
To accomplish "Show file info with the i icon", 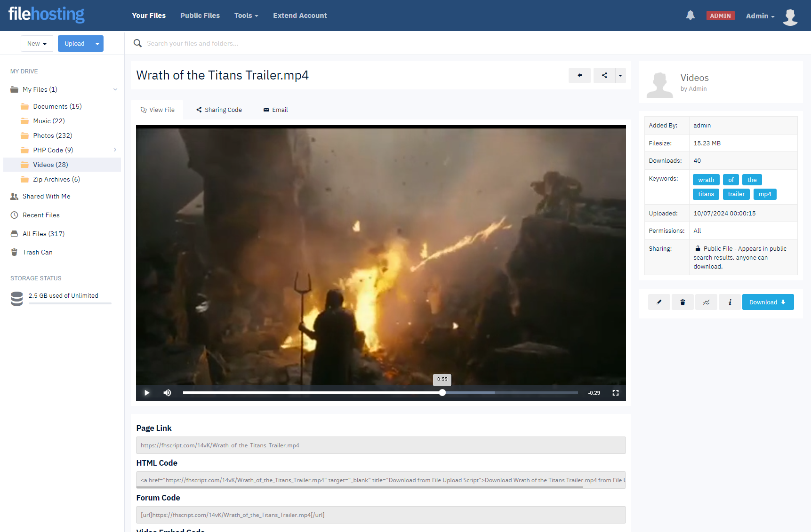I will (730, 302).
